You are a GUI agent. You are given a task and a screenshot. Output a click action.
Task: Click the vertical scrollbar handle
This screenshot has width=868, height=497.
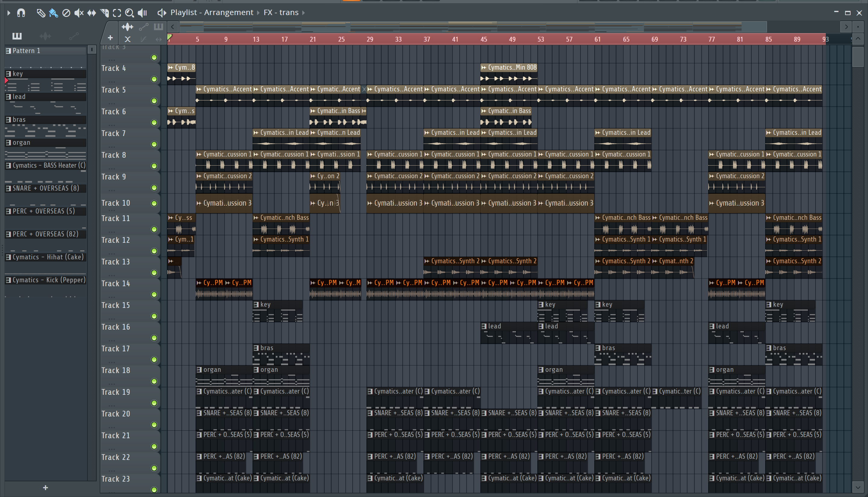point(858,57)
